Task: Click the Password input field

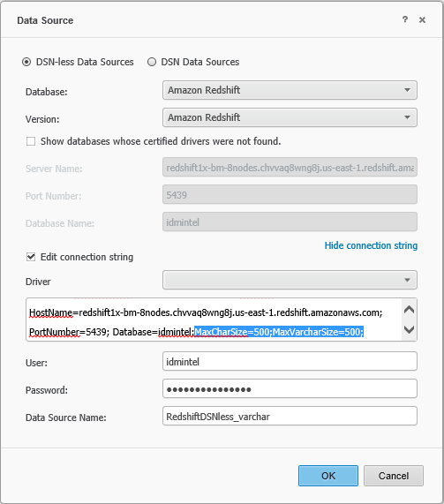Action: 290,388
